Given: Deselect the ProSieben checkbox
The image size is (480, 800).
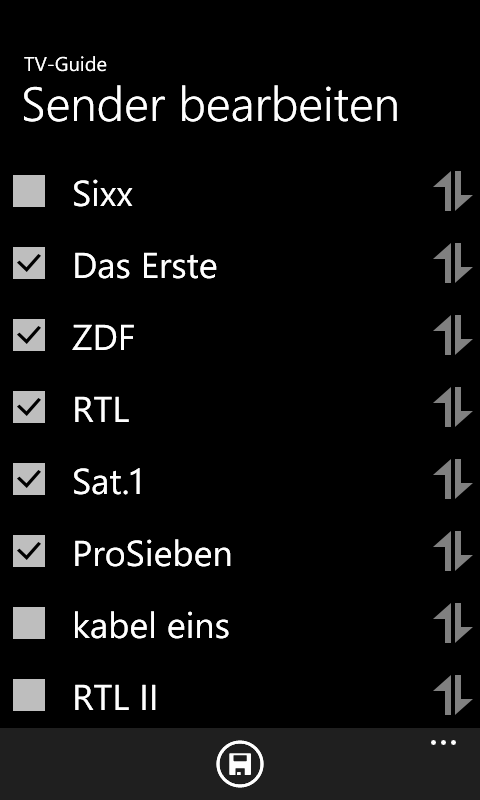Looking at the screenshot, I should point(29,551).
